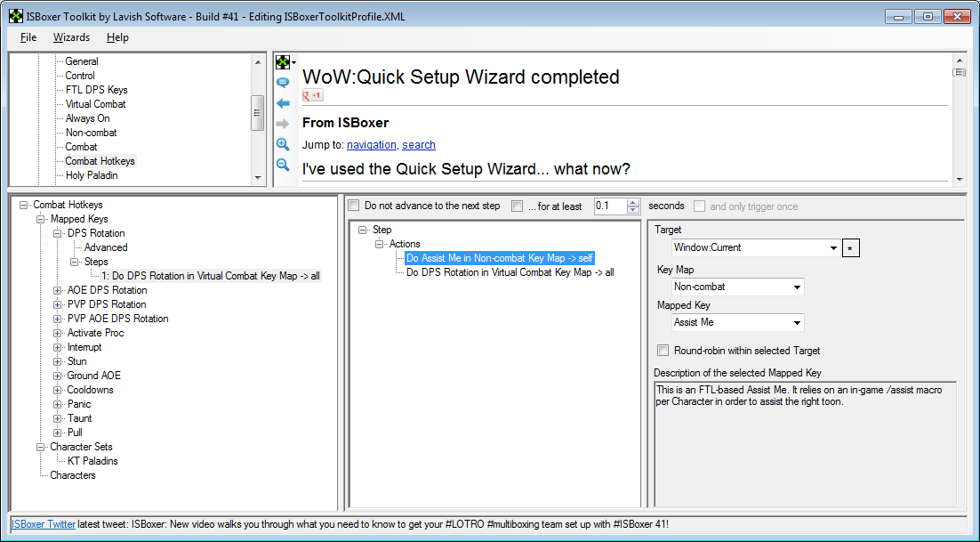This screenshot has width=980, height=542.
Task: Select Combat Hotkeys in top tree
Action: (100, 161)
